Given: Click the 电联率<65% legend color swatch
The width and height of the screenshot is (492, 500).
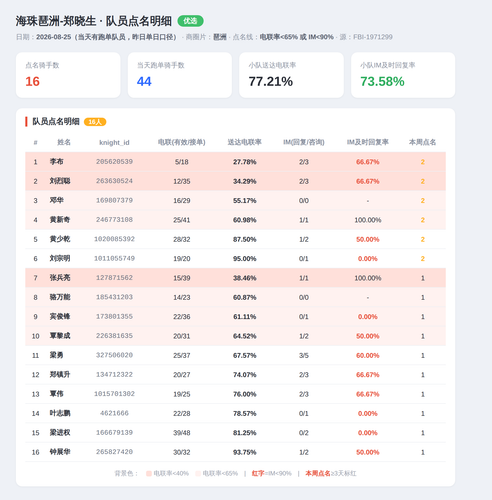Looking at the screenshot, I should tap(198, 473).
